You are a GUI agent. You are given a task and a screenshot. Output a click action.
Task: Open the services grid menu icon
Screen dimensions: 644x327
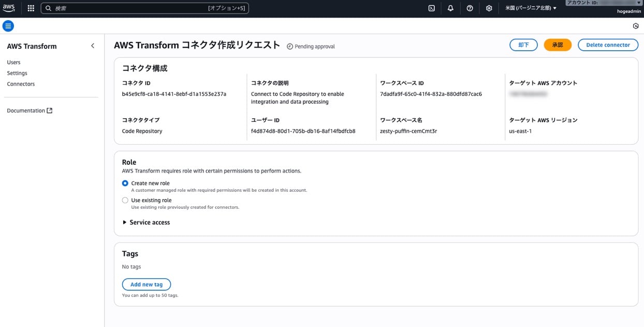click(x=31, y=8)
